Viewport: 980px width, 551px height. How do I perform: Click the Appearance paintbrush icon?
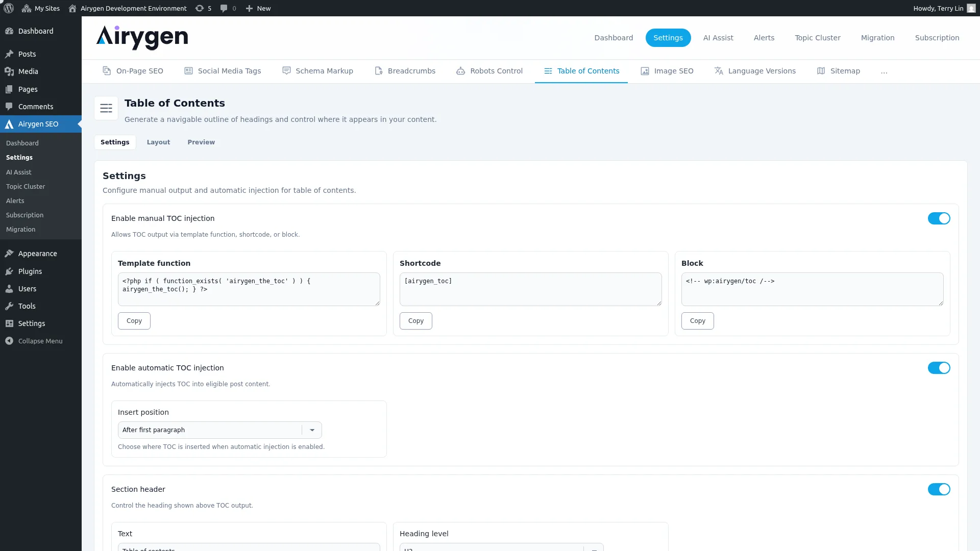pyautogui.click(x=9, y=254)
